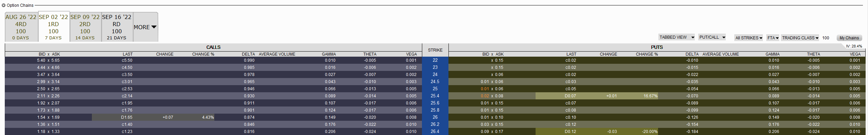The image size is (868, 135).
Task: Click the THETA header under CALLS
Action: pos(370,54)
